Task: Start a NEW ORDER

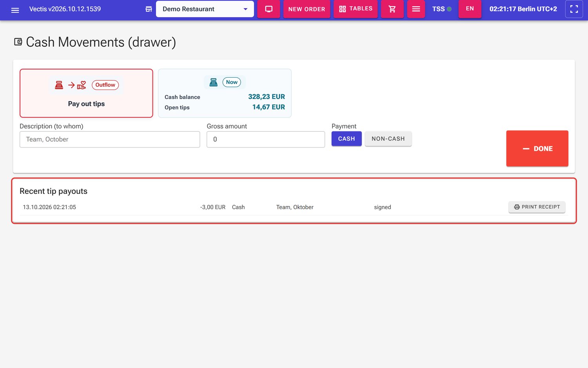Action: [x=307, y=9]
